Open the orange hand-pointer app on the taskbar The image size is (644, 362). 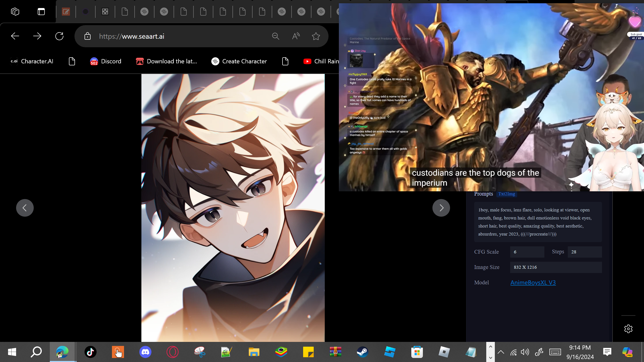pos(118,352)
